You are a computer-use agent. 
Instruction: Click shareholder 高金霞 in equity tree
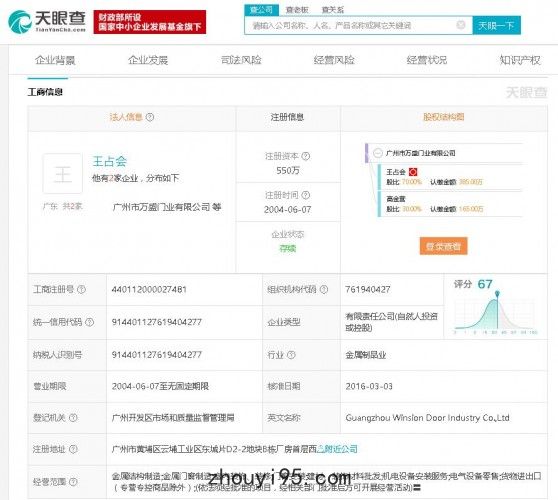pyautogui.click(x=396, y=199)
